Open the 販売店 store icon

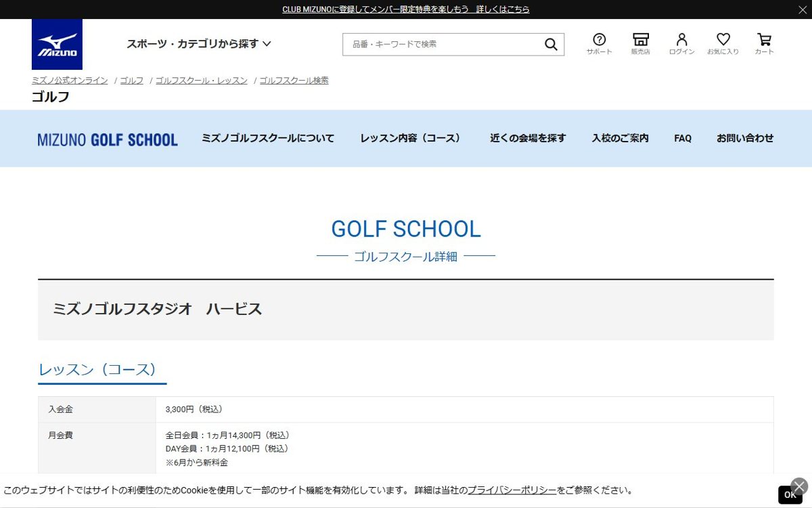pos(640,44)
